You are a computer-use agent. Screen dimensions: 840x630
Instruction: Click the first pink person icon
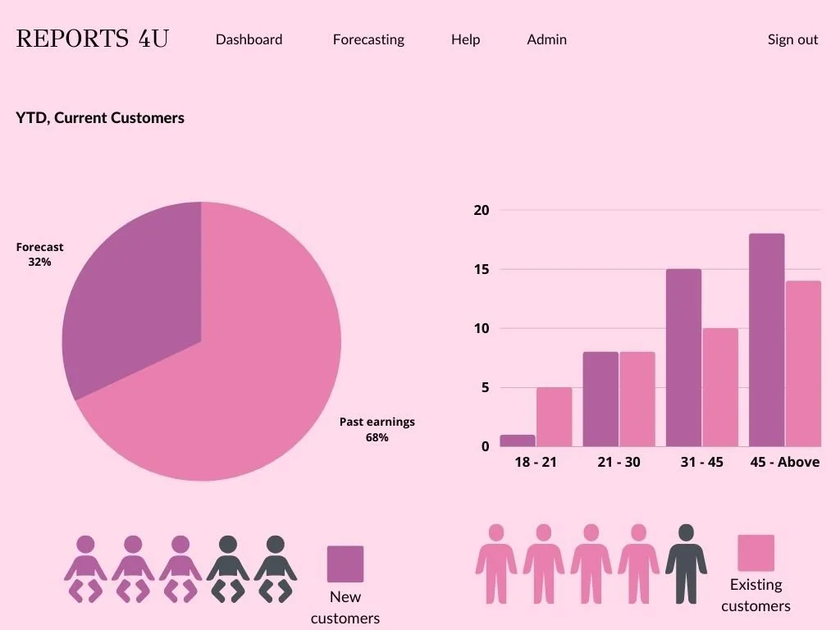pos(495,563)
